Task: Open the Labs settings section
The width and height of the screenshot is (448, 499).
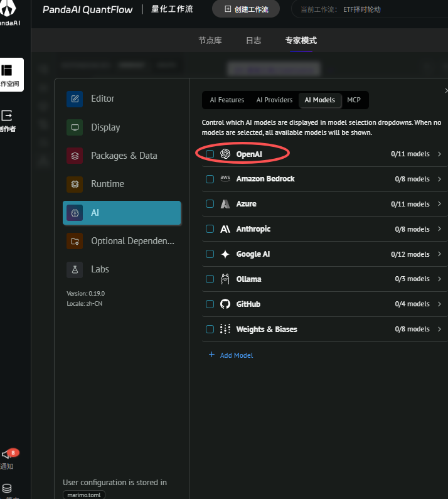Action: pyautogui.click(x=122, y=269)
